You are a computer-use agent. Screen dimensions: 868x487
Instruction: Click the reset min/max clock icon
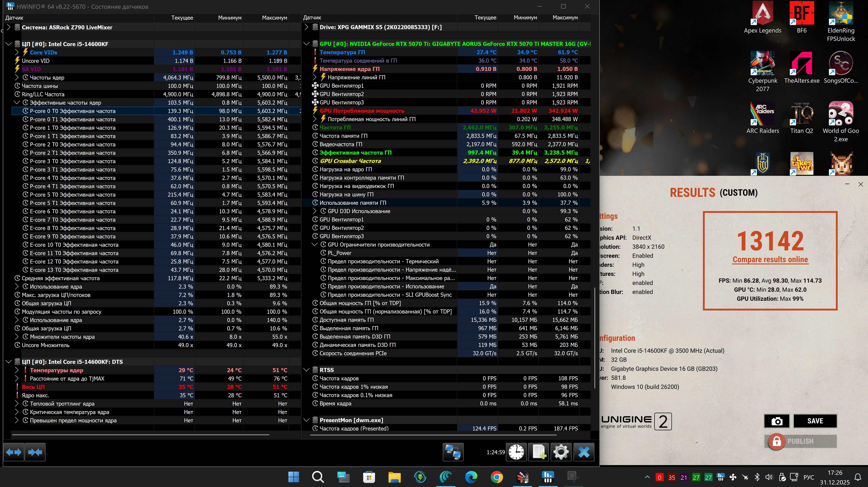tap(516, 452)
